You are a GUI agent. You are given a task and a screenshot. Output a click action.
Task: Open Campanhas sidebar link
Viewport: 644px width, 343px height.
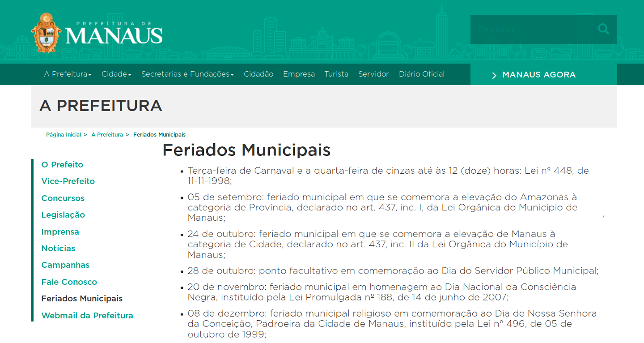65,265
